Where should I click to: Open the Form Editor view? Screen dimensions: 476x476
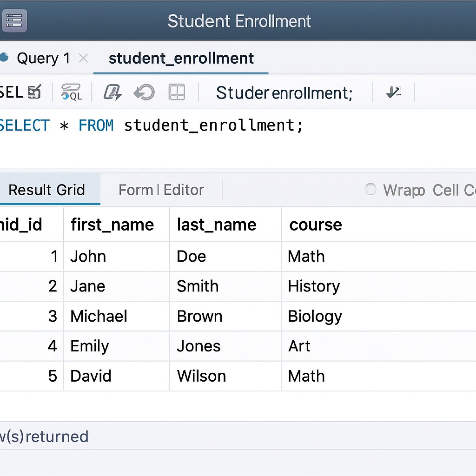(161, 190)
